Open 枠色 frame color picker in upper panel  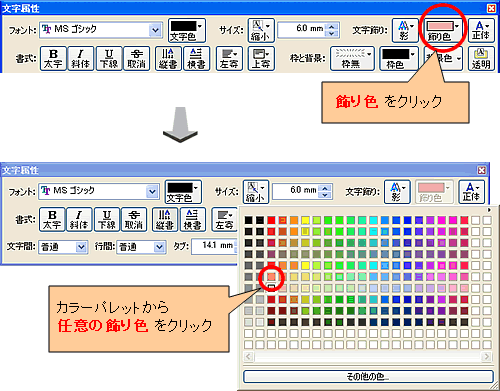click(399, 59)
